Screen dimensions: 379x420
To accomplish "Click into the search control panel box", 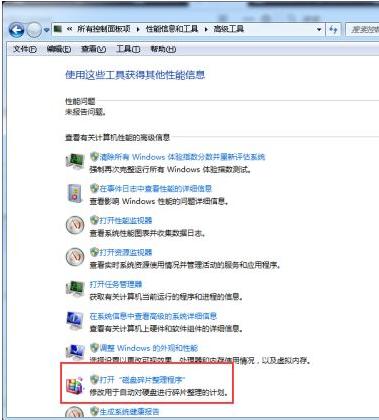I will pyautogui.click(x=362, y=30).
